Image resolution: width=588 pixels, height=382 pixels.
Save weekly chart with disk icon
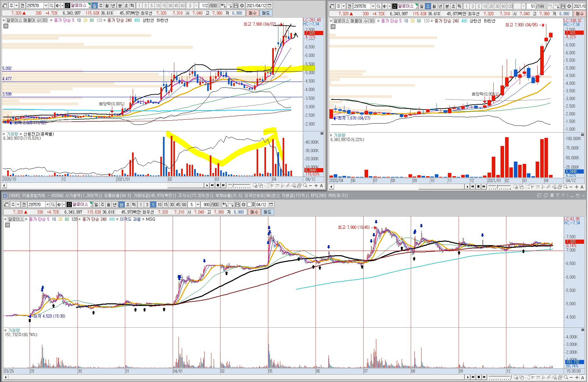point(563,6)
